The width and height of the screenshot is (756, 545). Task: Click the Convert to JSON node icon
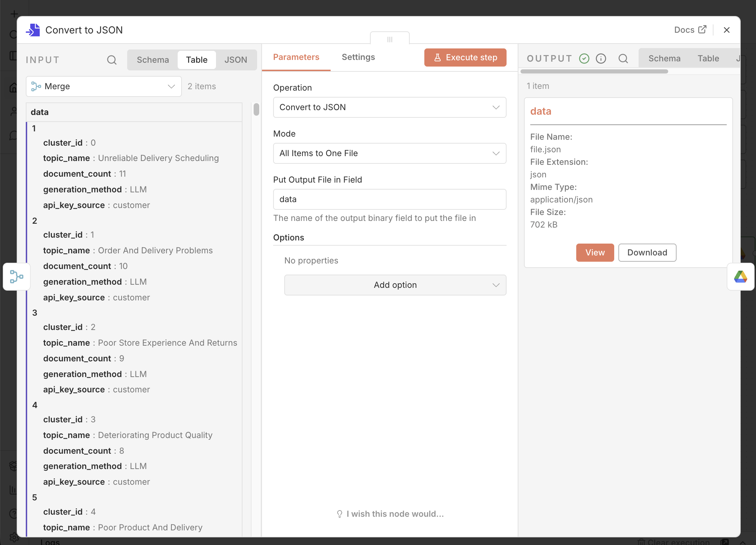click(x=33, y=30)
